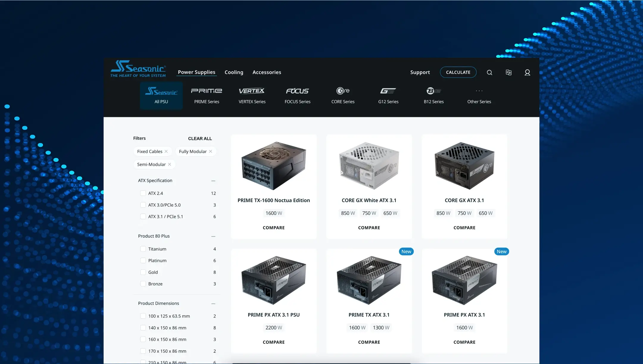Collapse the Product Dimensions section
This screenshot has height=364, width=643.
(213, 304)
